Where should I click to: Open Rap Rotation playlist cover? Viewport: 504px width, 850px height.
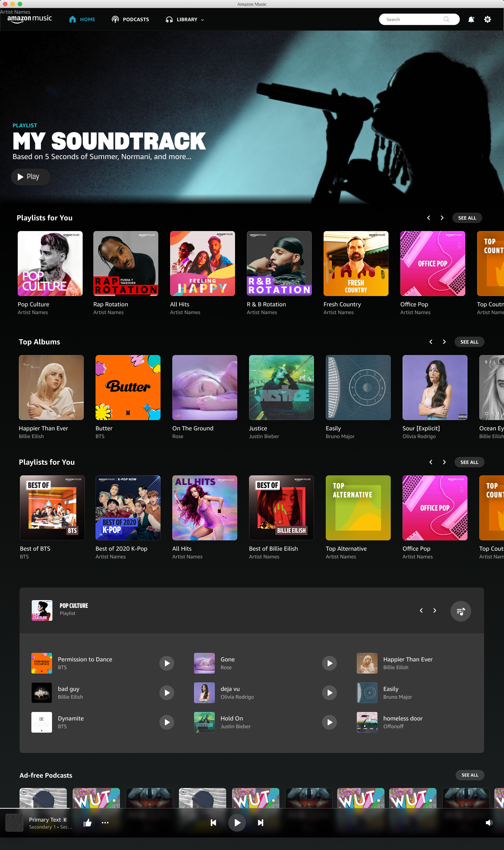(126, 264)
